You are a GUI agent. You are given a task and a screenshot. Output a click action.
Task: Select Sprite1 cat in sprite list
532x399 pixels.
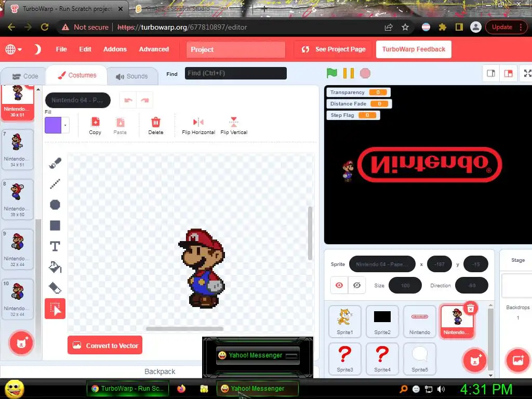coord(345,321)
